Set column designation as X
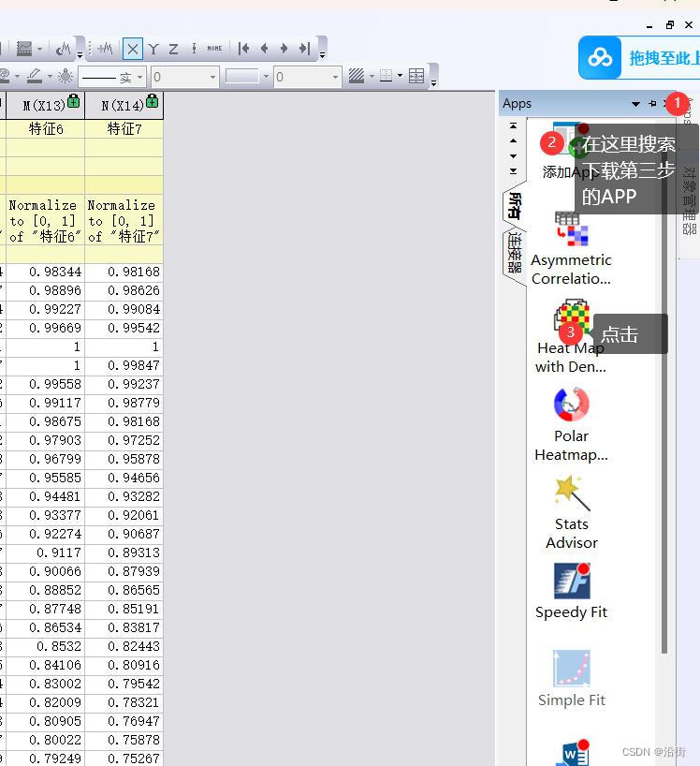This screenshot has width=700, height=766. point(133,49)
